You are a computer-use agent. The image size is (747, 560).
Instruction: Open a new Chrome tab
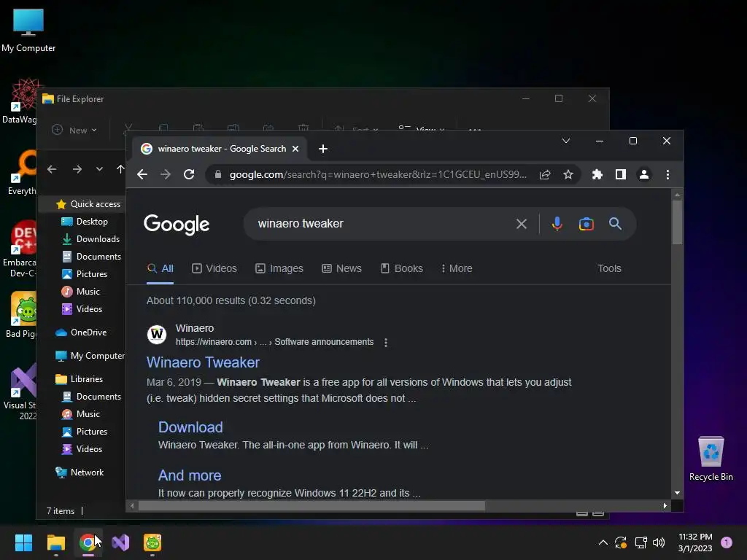323,149
